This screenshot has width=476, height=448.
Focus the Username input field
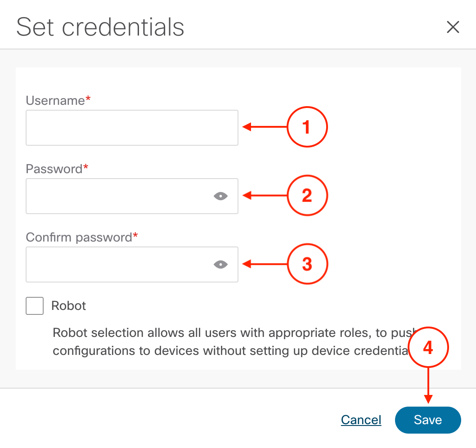point(132,128)
